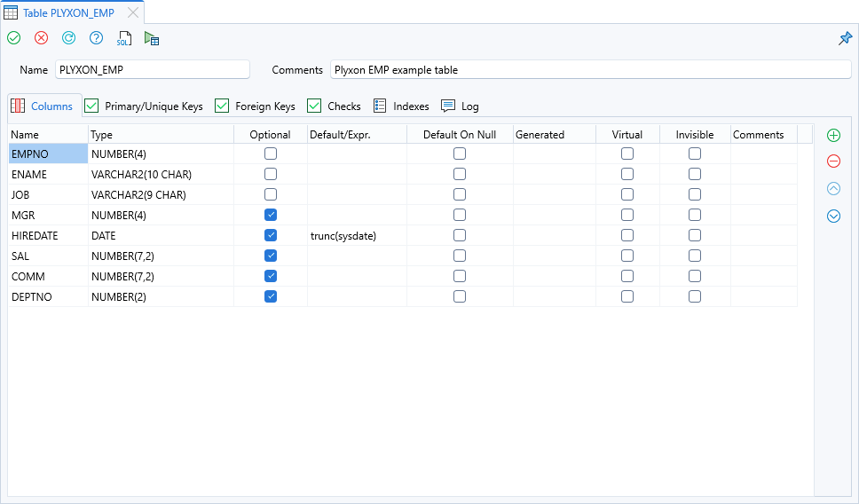This screenshot has height=504, width=859.
Task: Click the Name input field
Action: [x=153, y=69]
